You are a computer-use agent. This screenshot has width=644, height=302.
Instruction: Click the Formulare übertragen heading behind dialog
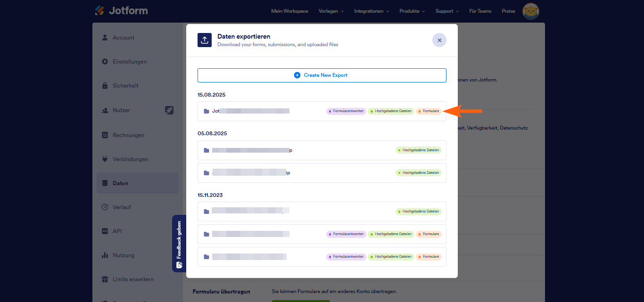pyautogui.click(x=222, y=292)
